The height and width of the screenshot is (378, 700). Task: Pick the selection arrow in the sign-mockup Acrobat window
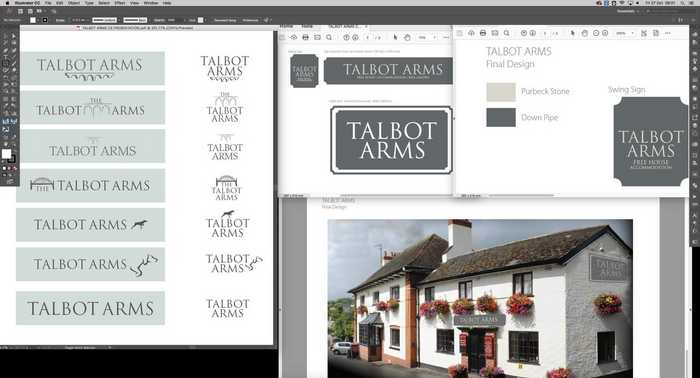395,37
